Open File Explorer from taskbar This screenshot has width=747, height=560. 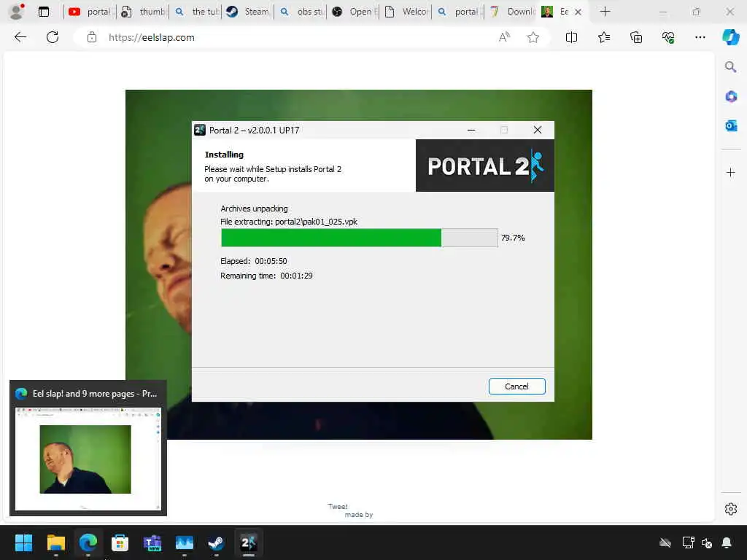click(x=55, y=542)
